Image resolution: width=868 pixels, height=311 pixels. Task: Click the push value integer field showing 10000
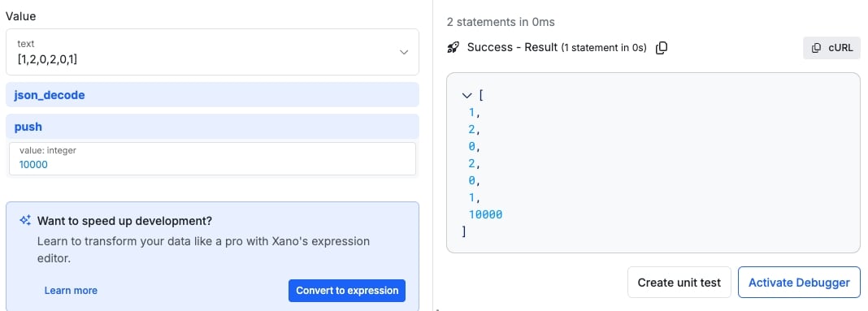click(213, 159)
